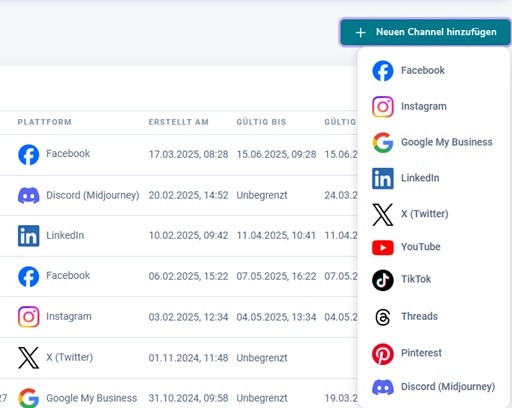This screenshot has height=408, width=512.
Task: Click LinkedIn icon in table row
Action: (28, 236)
